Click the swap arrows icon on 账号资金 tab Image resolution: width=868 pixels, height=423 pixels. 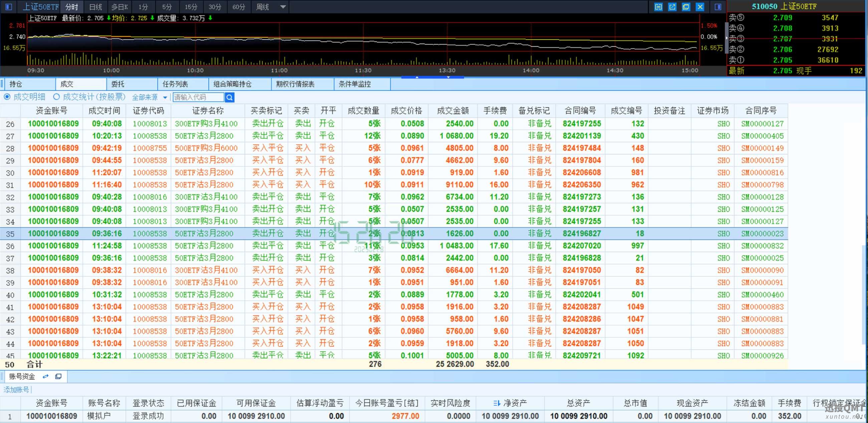click(x=45, y=376)
